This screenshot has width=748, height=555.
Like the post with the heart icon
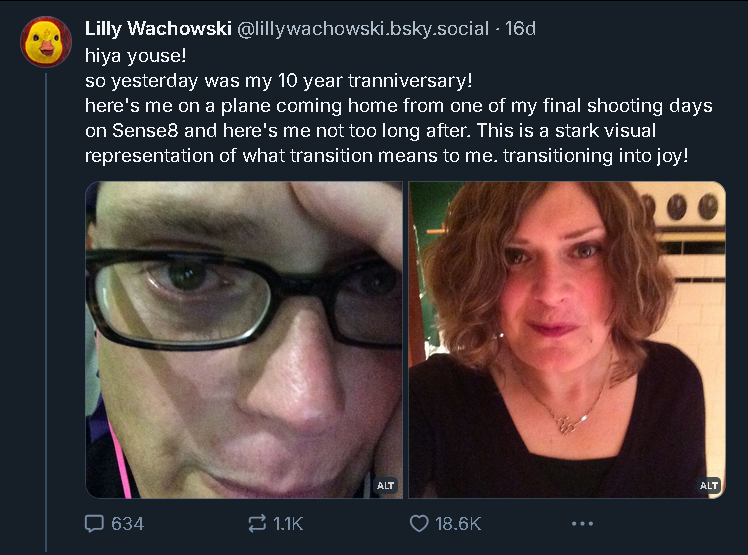point(420,523)
